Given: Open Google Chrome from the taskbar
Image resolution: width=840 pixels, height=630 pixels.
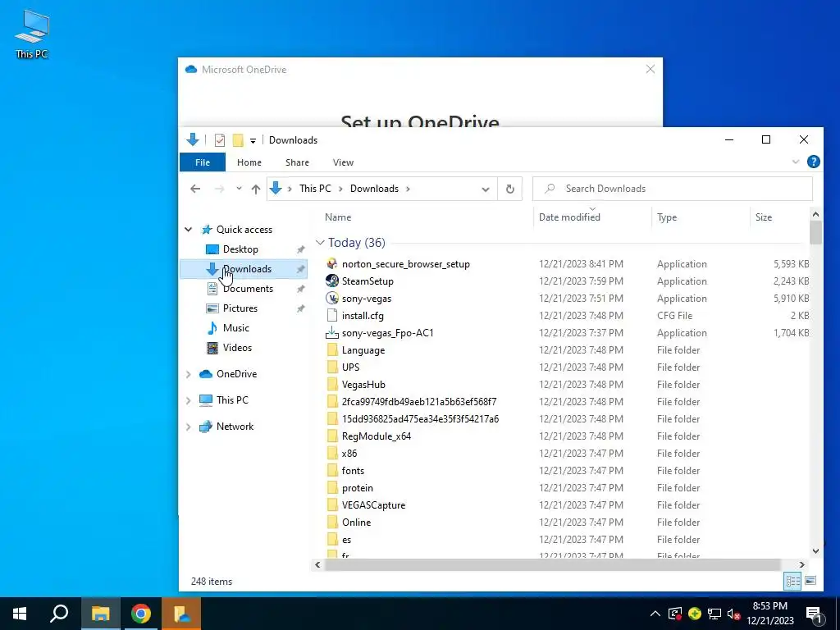Looking at the screenshot, I should pyautogui.click(x=141, y=614).
